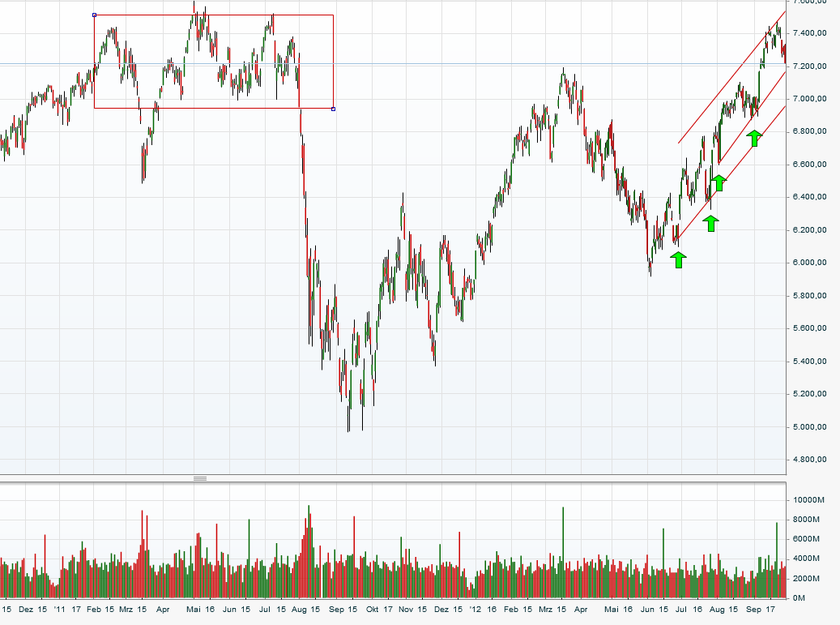Click the 6000M volume axis label
This screenshot has height=625, width=840.
[806, 539]
